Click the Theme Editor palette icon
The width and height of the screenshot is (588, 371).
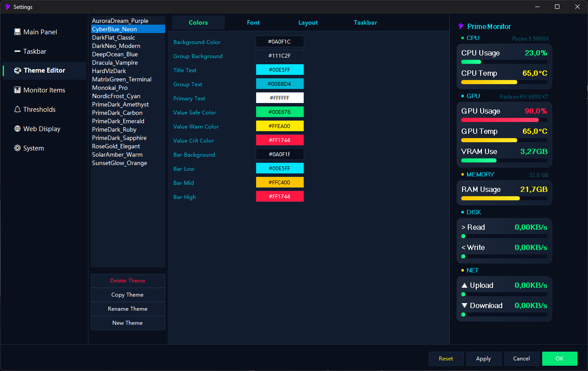(18, 70)
